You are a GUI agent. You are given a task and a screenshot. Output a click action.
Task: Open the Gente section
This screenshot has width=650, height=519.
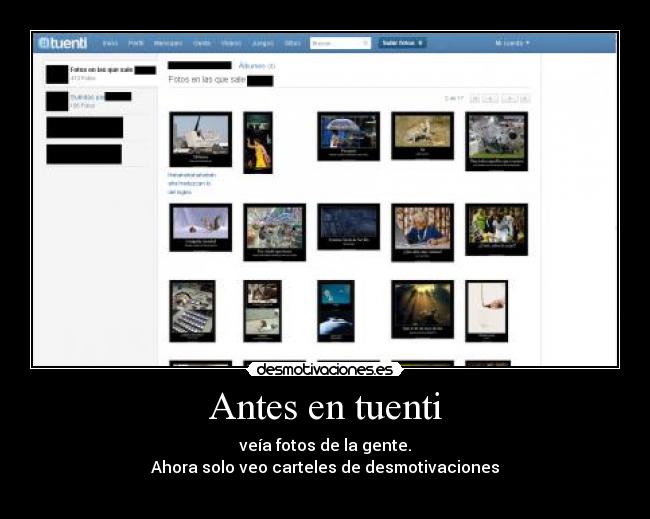click(202, 43)
